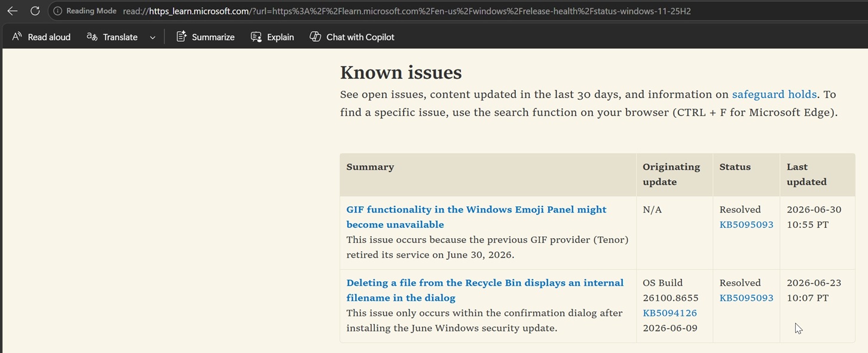Viewport: 868px width, 353px height.
Task: Click the Known issues heading
Action: point(401,72)
